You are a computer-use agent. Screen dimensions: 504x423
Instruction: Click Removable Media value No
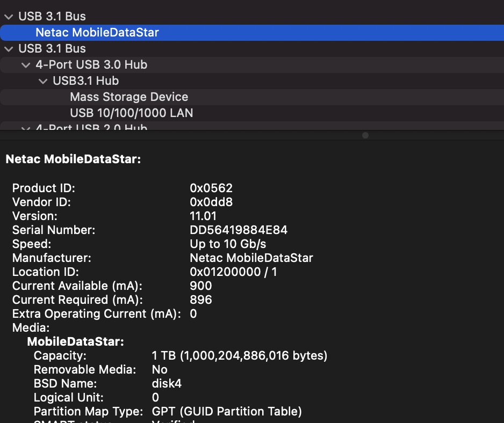coord(160,369)
